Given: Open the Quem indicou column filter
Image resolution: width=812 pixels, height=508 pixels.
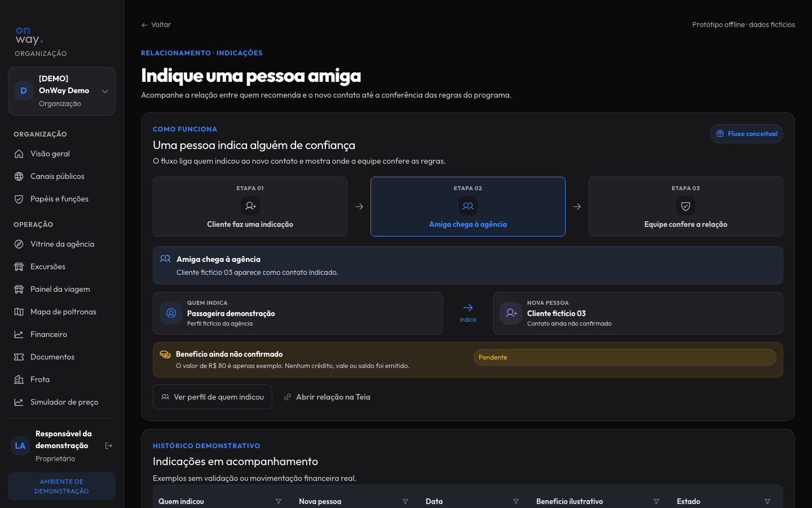Looking at the screenshot, I should tap(279, 501).
